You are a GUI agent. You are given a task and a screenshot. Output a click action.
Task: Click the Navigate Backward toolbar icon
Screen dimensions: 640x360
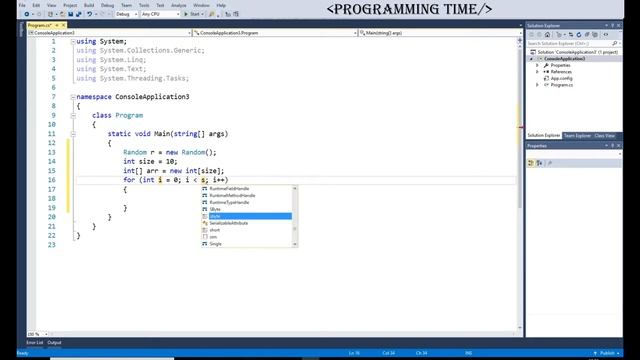pyautogui.click(x=27, y=14)
